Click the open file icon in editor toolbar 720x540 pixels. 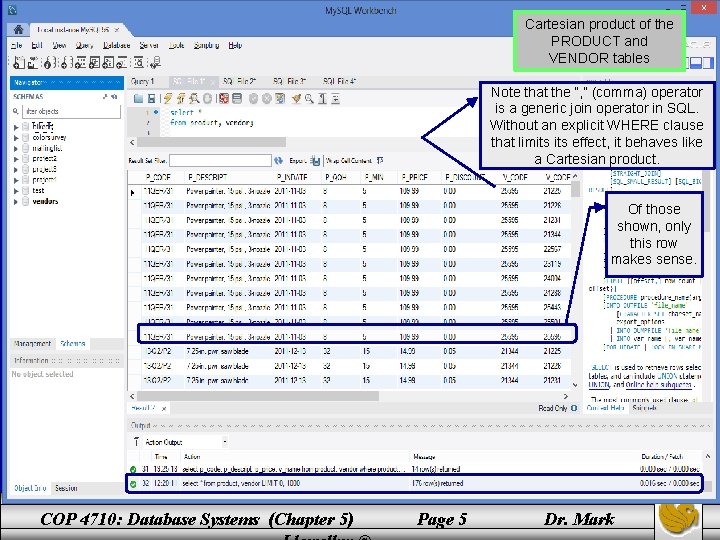[x=138, y=98]
